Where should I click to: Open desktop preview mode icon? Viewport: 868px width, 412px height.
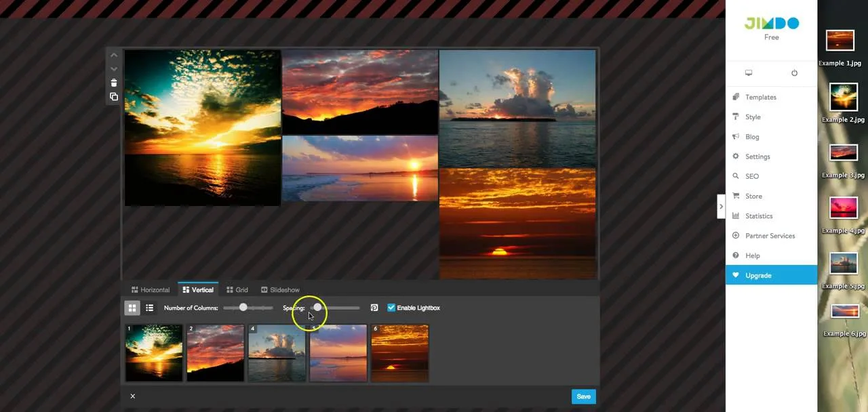point(749,73)
